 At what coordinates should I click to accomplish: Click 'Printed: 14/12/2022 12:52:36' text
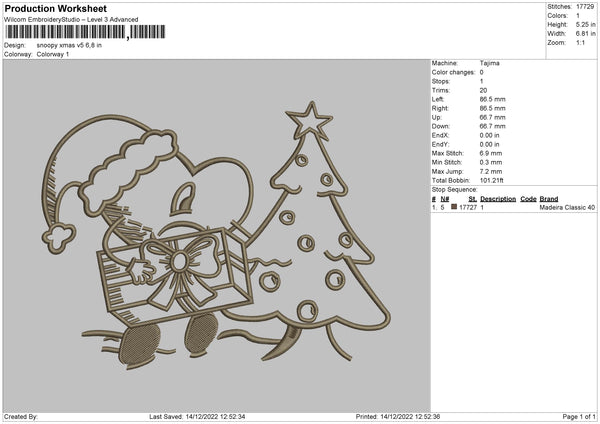click(398, 417)
